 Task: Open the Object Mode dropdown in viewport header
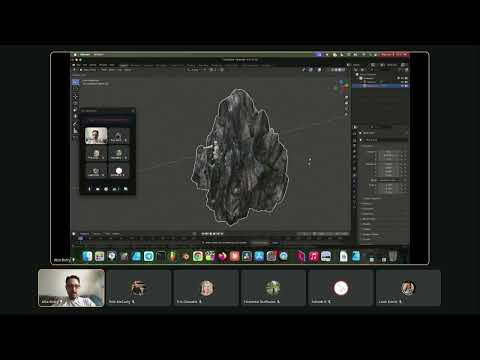coord(89,70)
